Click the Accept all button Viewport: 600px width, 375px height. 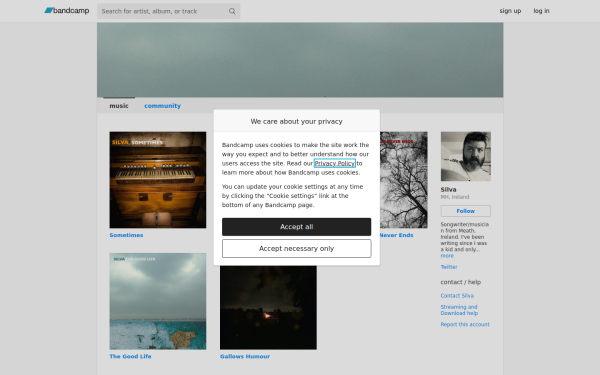click(x=296, y=227)
